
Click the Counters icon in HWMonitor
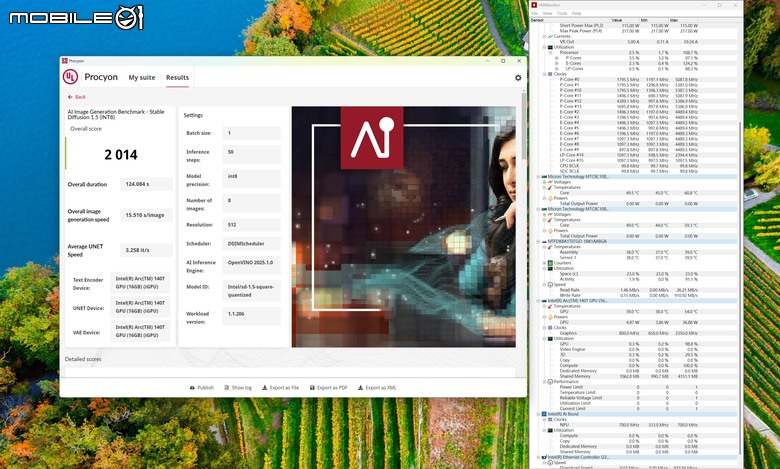[550, 263]
